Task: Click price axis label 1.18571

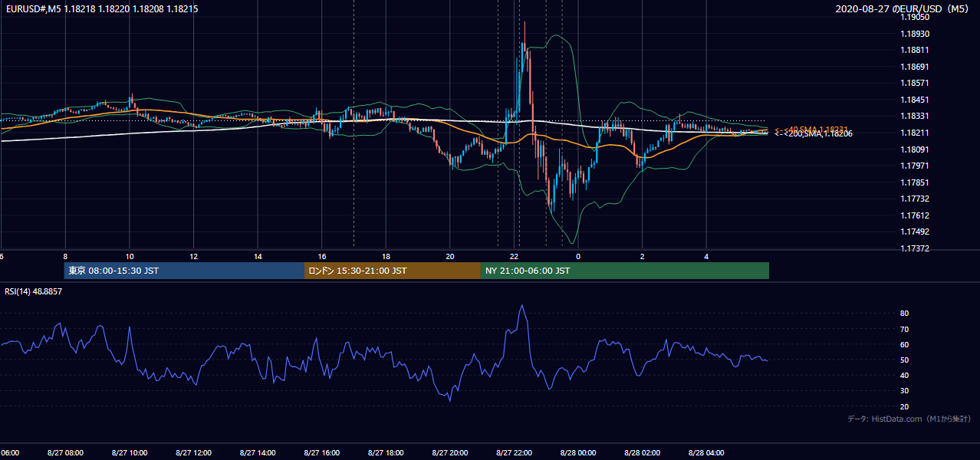Action: [915, 83]
